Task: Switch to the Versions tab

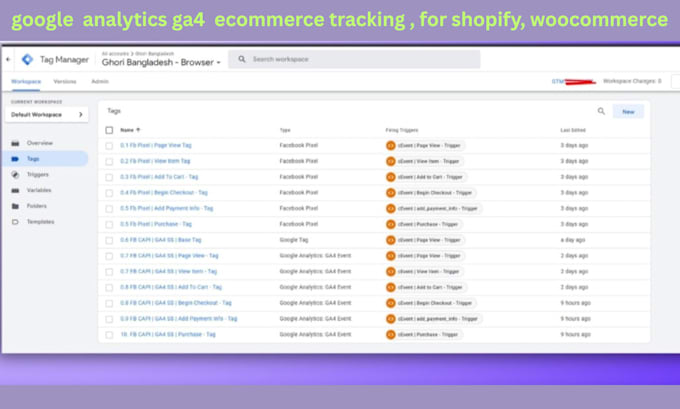Action: coord(65,82)
